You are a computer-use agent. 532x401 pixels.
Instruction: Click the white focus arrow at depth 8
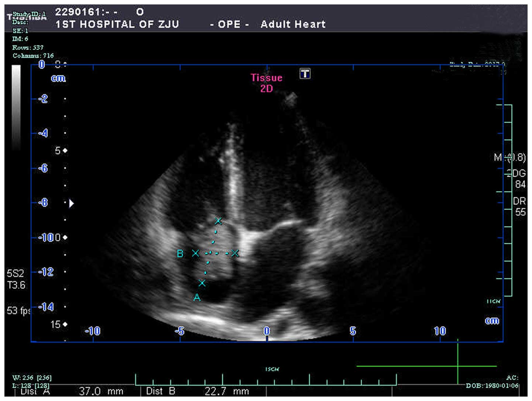pyautogui.click(x=71, y=203)
